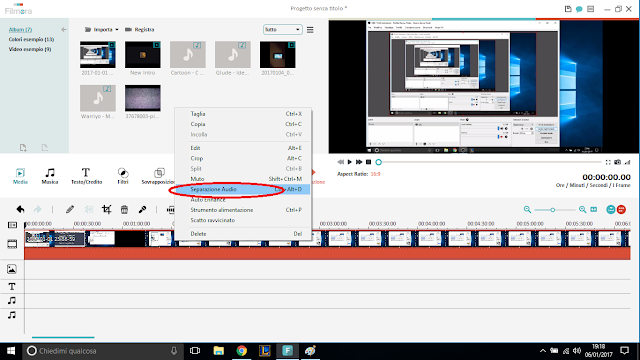640x360 pixels.
Task: Select the crop tool in timeline toolbar
Action: [107, 209]
